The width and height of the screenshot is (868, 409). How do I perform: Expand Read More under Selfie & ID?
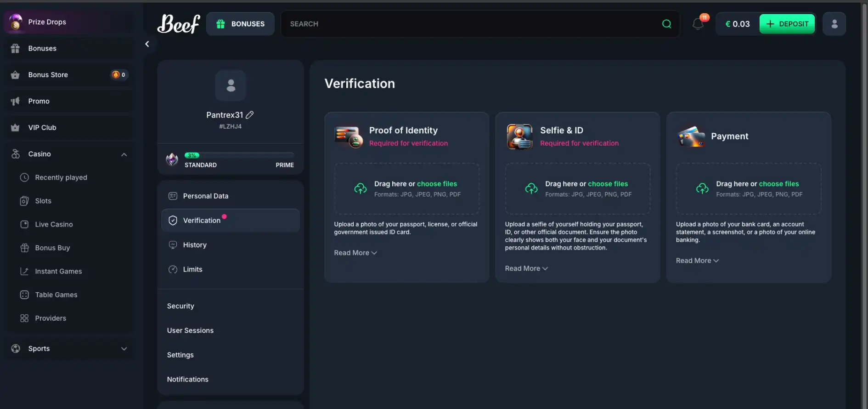coord(526,268)
